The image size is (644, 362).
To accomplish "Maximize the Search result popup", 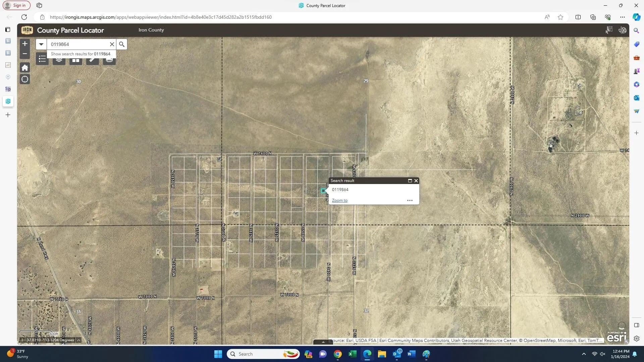I will click(410, 181).
